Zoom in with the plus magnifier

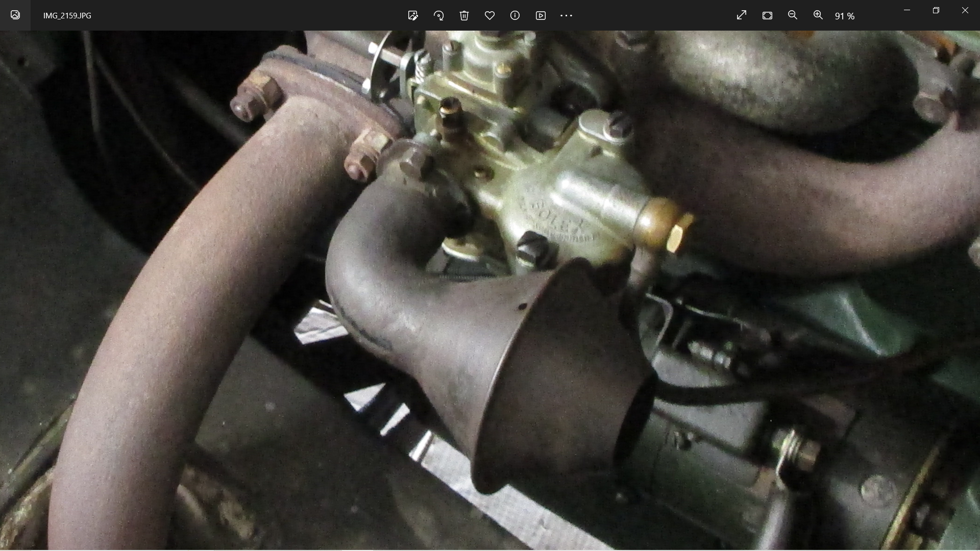818,15
